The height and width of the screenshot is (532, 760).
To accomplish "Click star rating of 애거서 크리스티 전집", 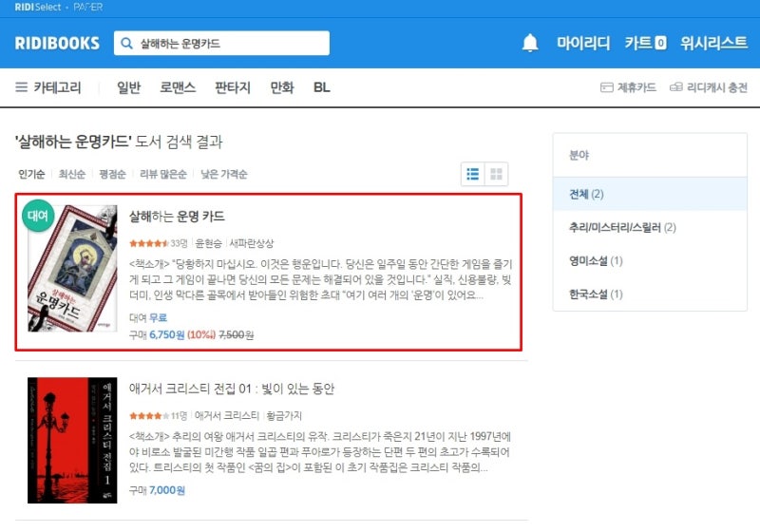I will 149,416.
